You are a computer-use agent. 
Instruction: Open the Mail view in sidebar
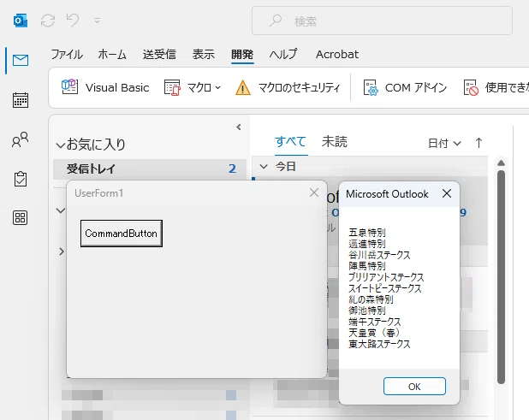coord(21,61)
